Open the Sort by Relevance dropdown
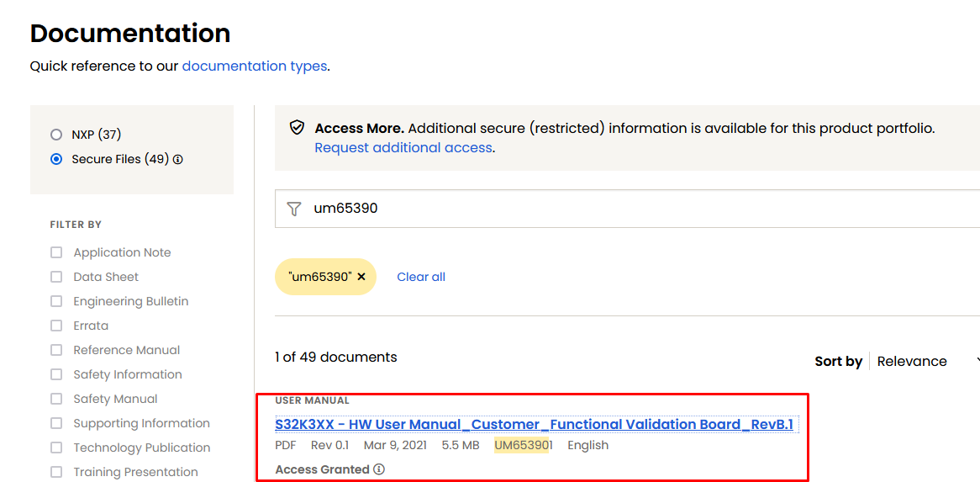980x482 pixels. click(x=925, y=361)
